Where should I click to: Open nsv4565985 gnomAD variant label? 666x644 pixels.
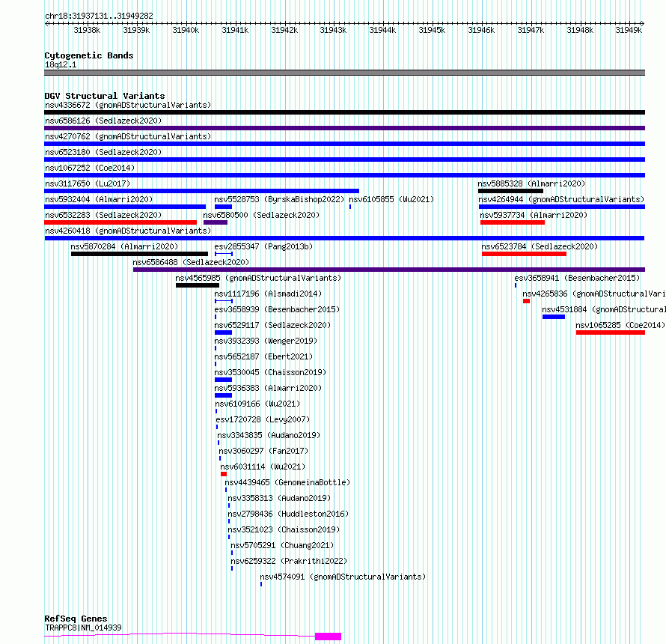(x=258, y=278)
